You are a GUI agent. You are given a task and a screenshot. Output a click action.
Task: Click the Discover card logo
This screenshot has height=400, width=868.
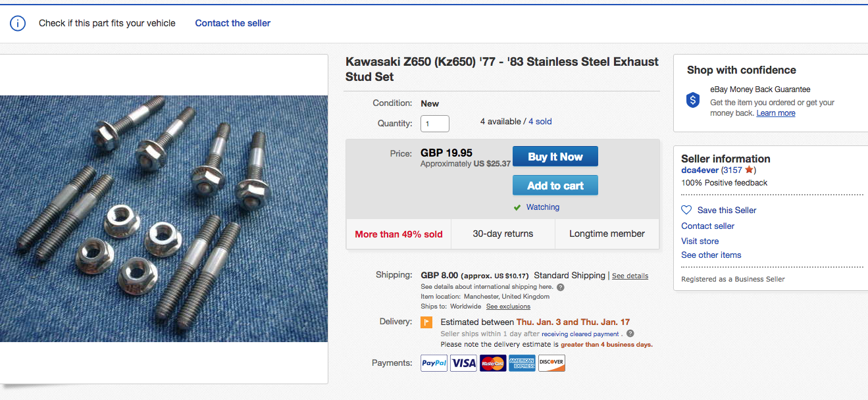click(551, 363)
